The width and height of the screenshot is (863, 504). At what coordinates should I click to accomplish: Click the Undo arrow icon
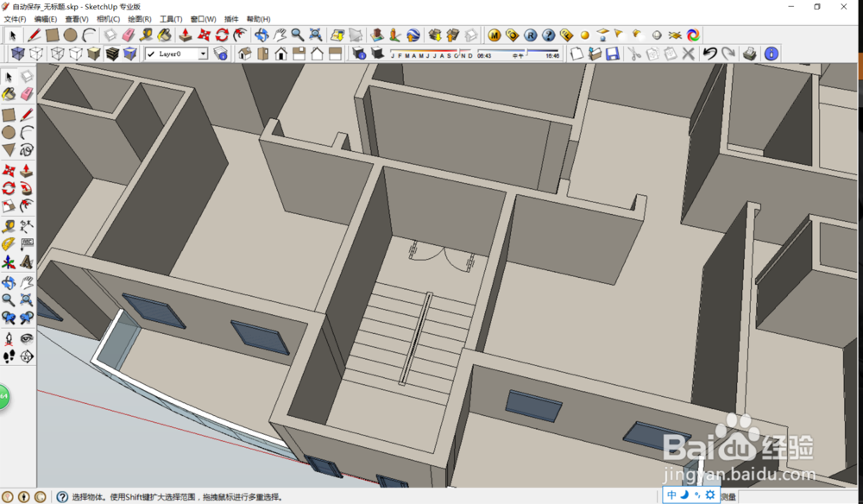[x=710, y=54]
